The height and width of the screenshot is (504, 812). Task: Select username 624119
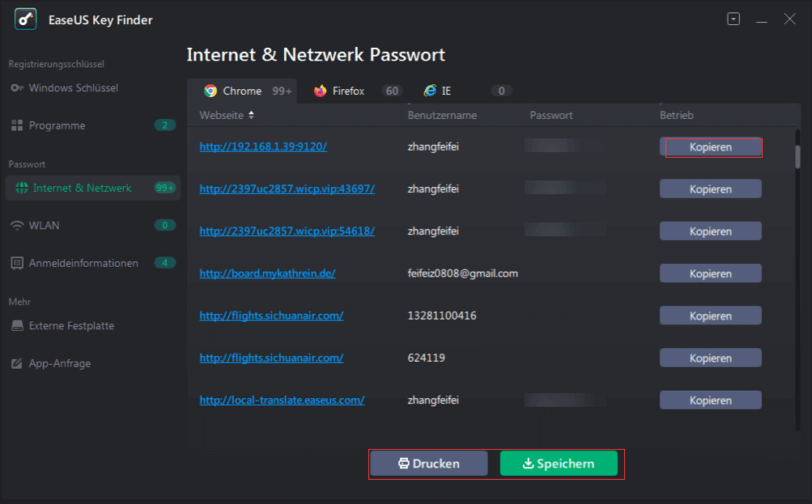coord(426,358)
